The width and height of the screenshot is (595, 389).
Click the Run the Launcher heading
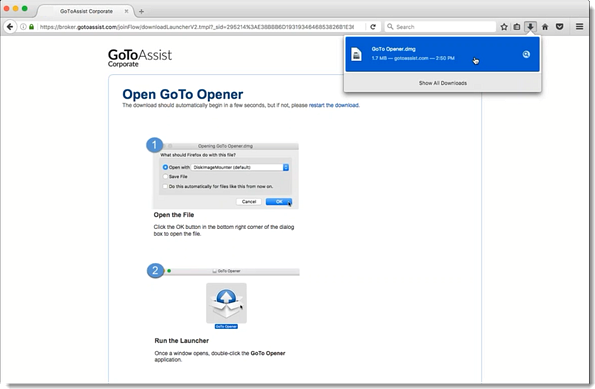click(181, 340)
